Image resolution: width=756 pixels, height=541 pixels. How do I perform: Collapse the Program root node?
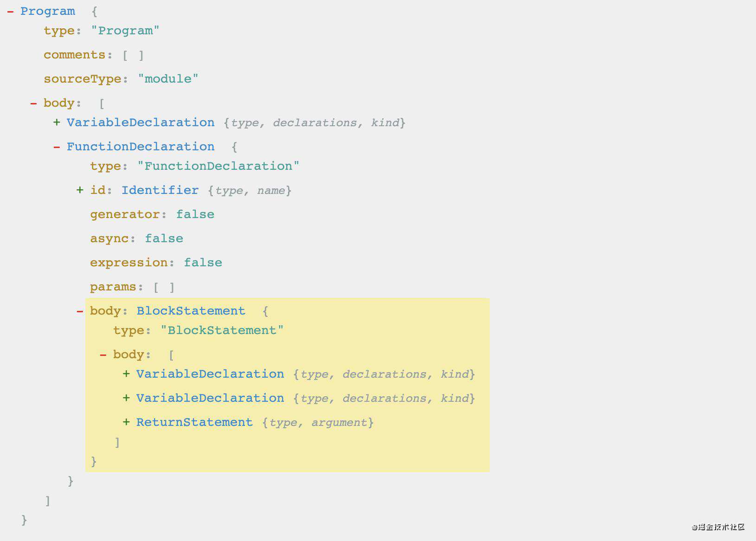pos(10,12)
